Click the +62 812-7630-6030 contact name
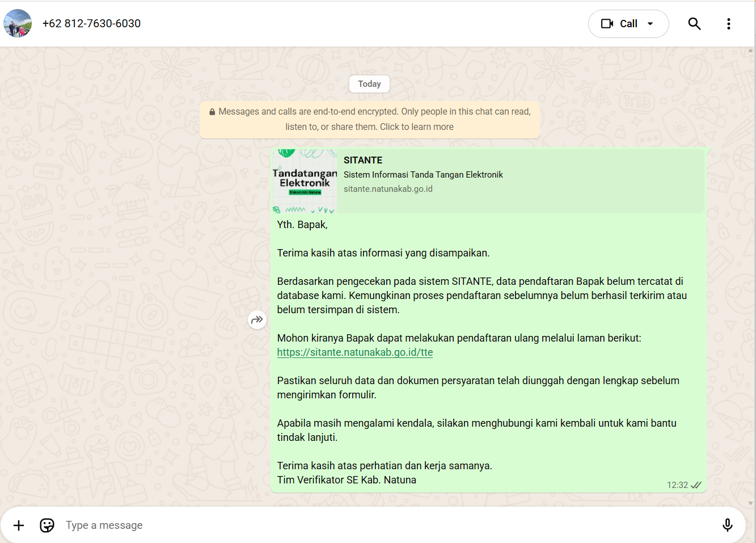Image resolution: width=756 pixels, height=543 pixels. (91, 23)
